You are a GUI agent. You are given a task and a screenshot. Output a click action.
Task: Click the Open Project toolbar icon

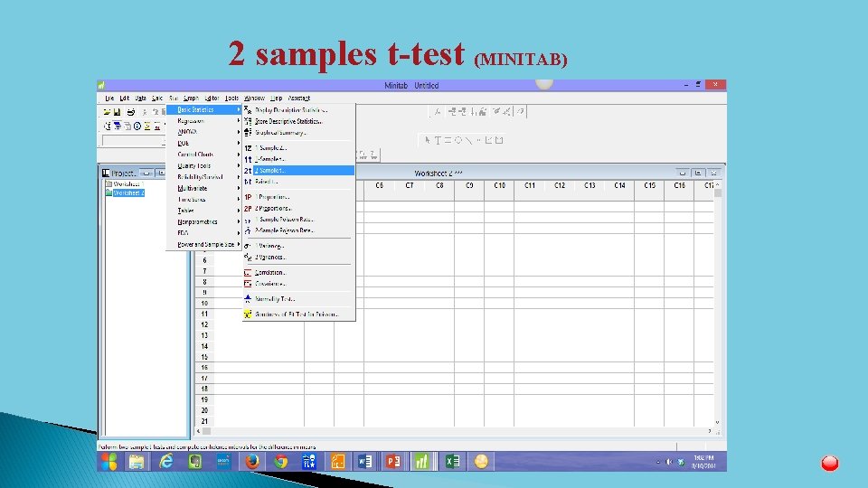tap(107, 112)
